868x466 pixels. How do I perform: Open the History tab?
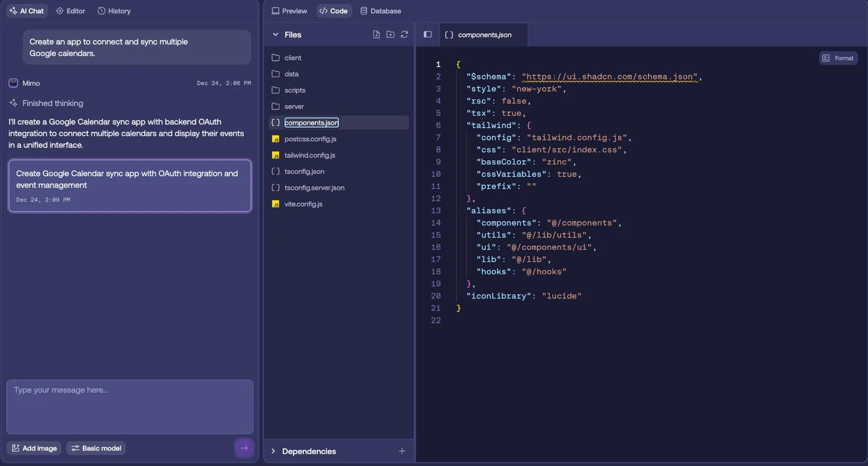point(114,11)
